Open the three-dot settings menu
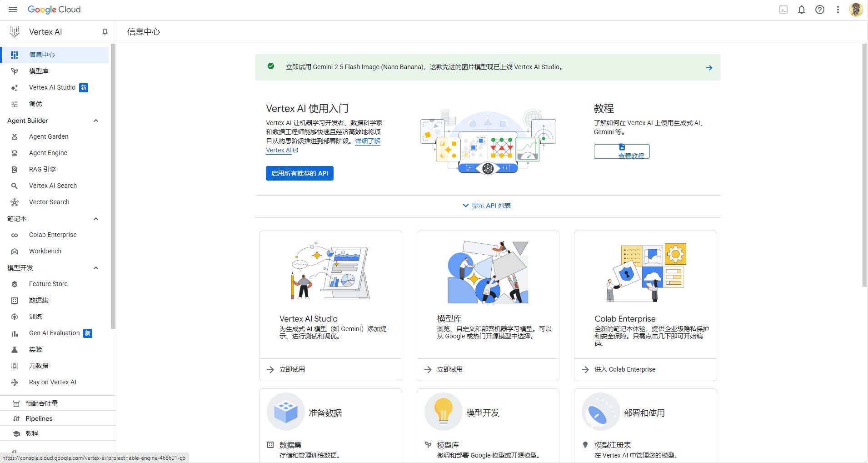This screenshot has height=463, width=868. tap(838, 10)
